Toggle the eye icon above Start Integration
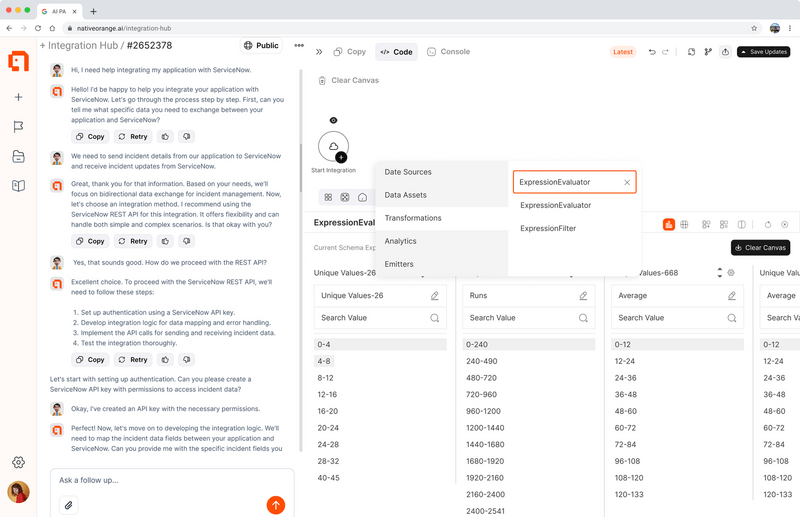 click(333, 120)
